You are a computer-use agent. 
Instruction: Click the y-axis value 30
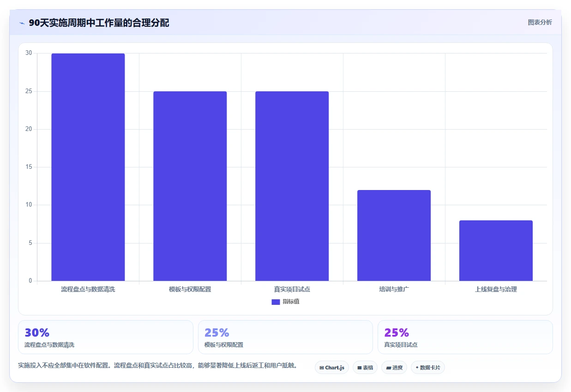pos(29,53)
